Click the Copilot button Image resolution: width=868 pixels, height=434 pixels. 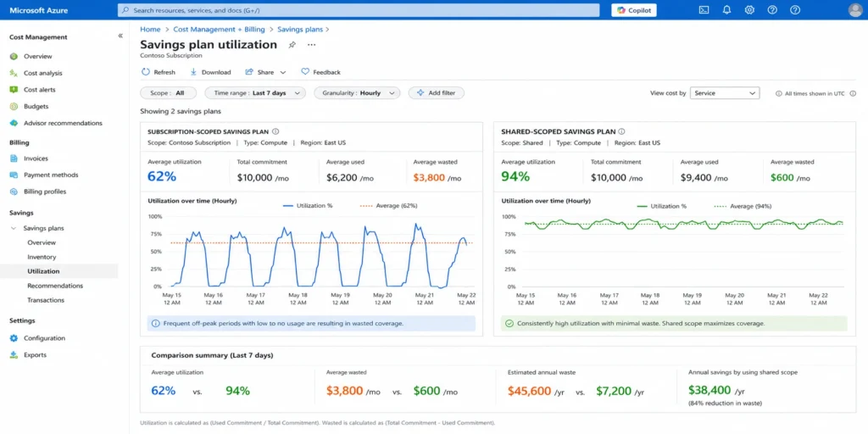[634, 10]
